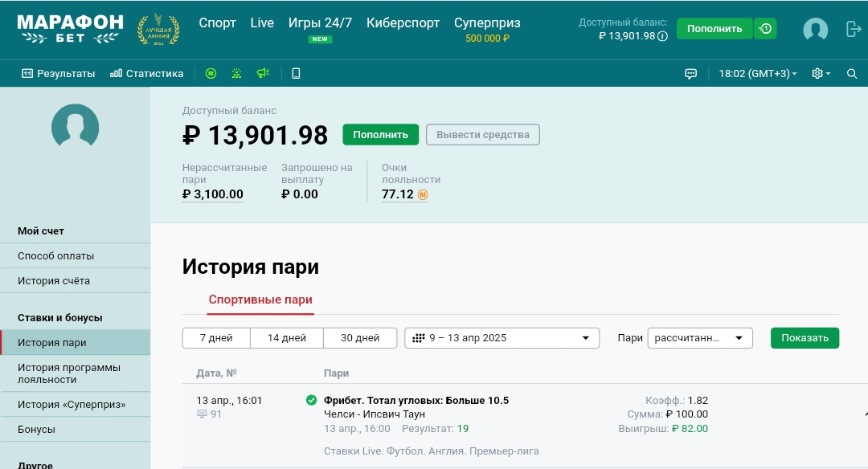This screenshot has height=469, width=868.
Task: Click the search magnifier icon
Action: (x=852, y=74)
